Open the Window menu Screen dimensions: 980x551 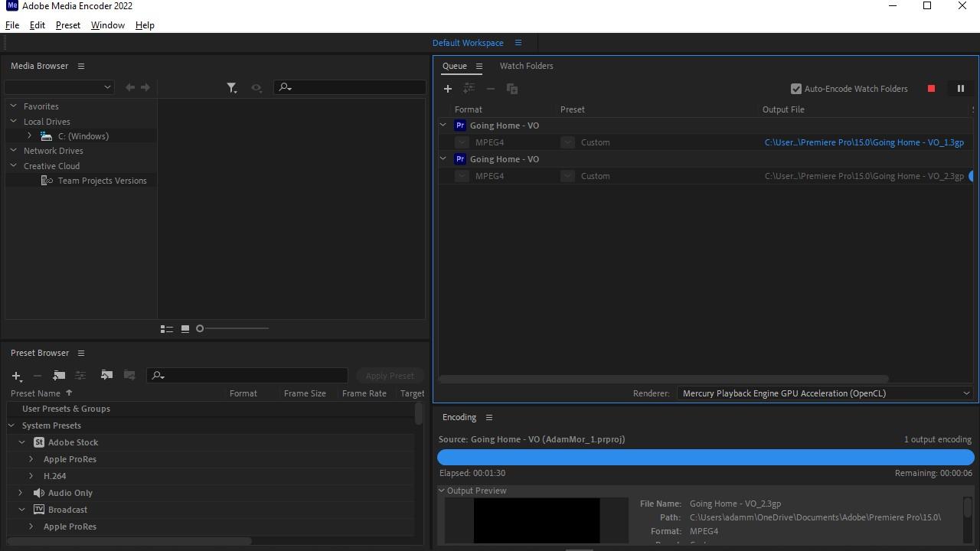point(108,25)
